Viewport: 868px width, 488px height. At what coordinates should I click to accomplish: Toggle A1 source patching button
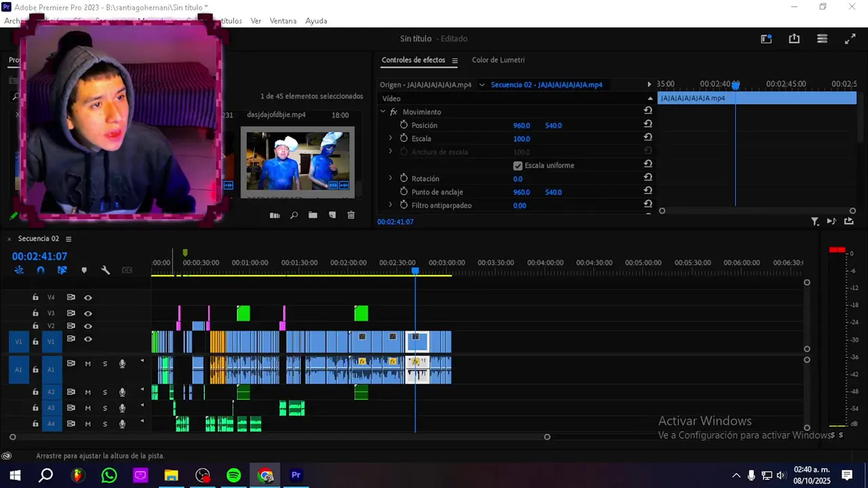coord(18,369)
